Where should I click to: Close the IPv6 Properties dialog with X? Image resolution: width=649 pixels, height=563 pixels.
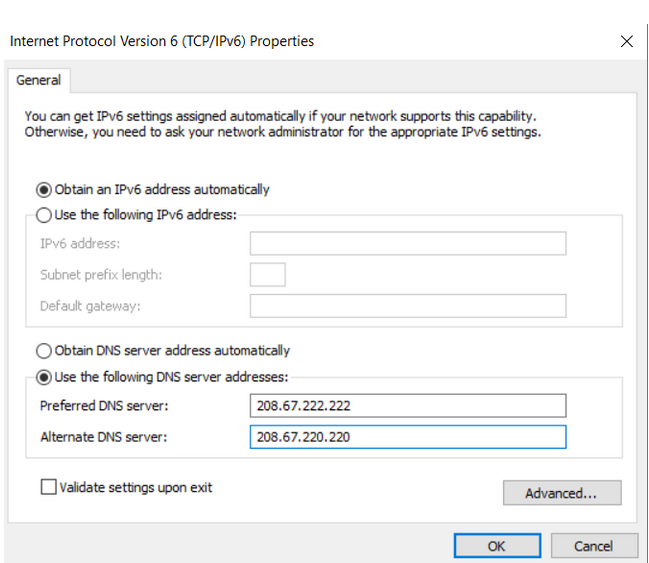[627, 41]
